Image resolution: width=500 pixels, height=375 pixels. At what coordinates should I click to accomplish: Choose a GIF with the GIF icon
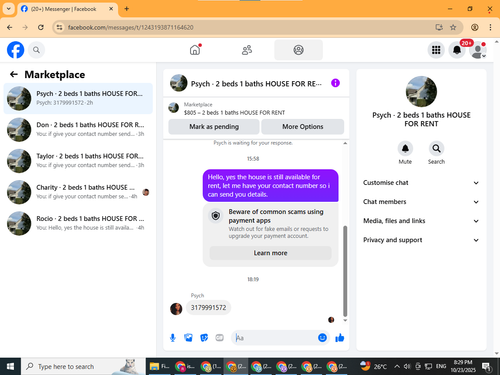coord(219,338)
